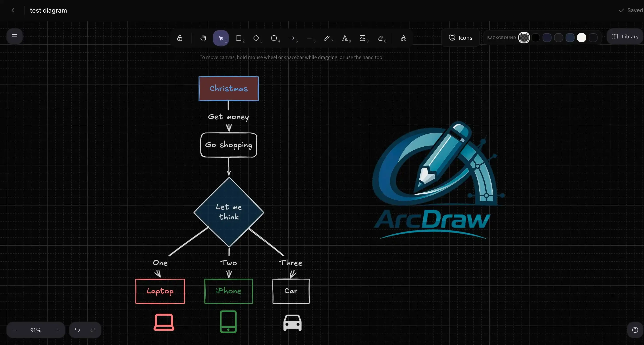Screen dimensions: 644x345
Task: Click the undo arrow
Action: (x=77, y=330)
